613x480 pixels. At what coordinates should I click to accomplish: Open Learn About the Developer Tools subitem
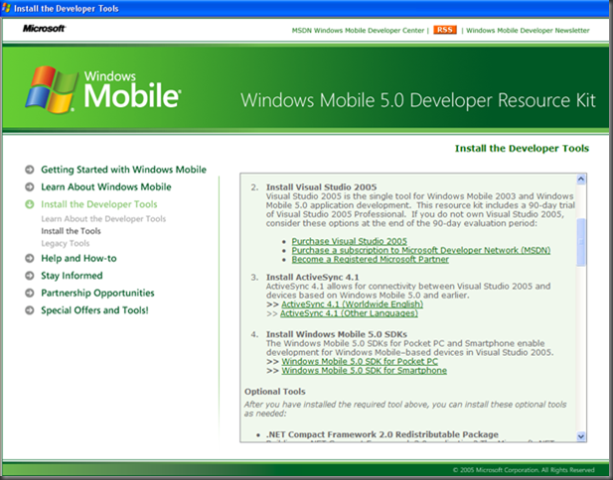click(x=104, y=219)
